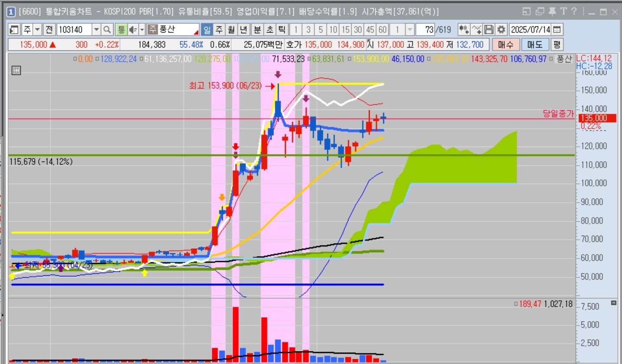The width and height of the screenshot is (622, 364).
Task: Click the numbered 1 window badge
Action: click(x=11, y=12)
